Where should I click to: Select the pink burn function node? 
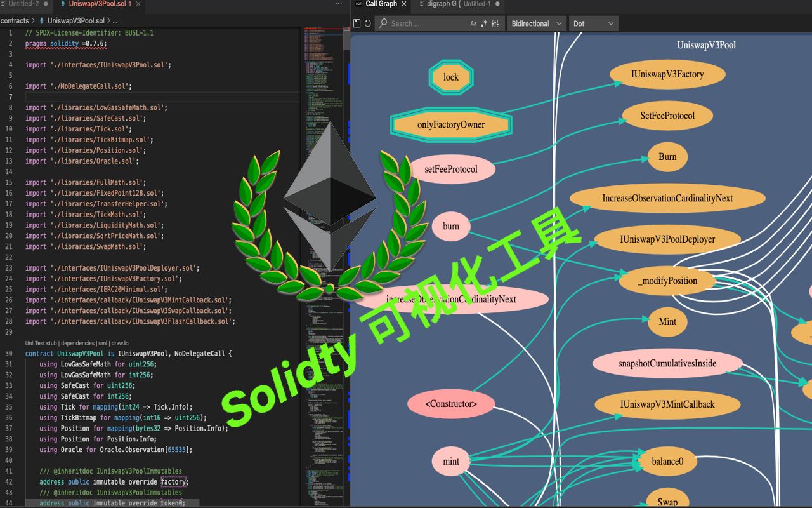coord(451,226)
